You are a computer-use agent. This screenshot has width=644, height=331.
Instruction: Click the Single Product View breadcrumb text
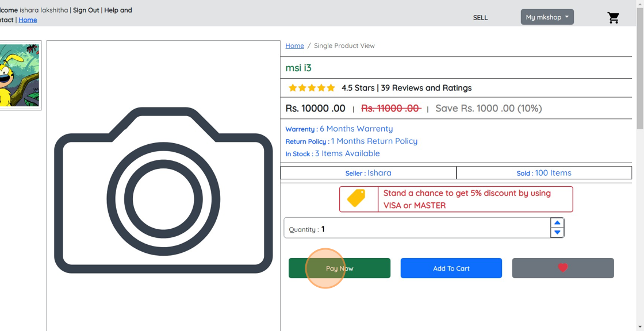coord(344,45)
